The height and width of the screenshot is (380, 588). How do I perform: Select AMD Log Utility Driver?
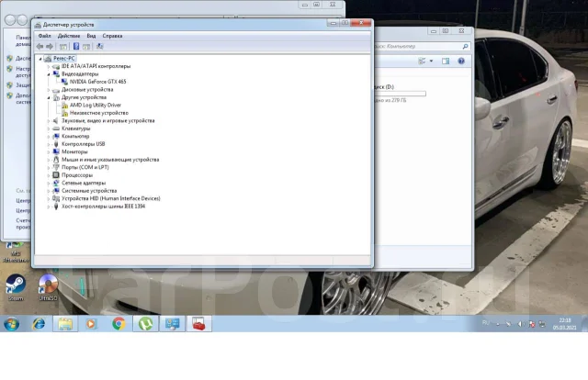pyautogui.click(x=96, y=106)
